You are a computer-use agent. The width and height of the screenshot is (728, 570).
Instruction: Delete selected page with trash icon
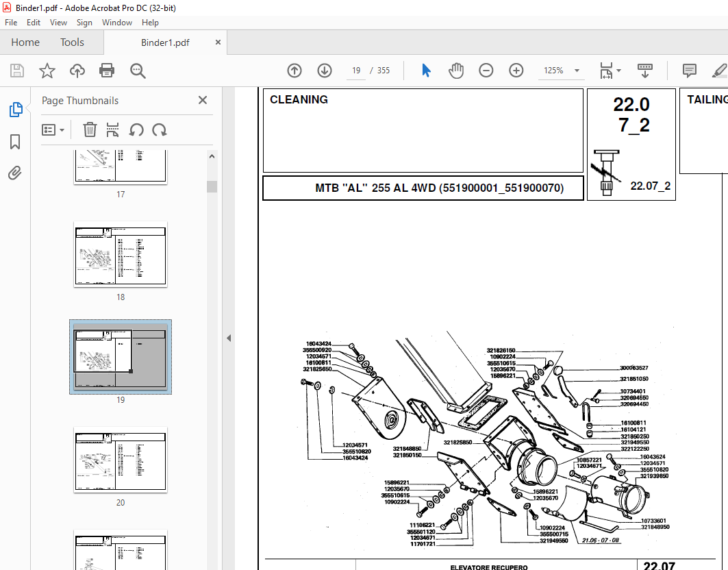(x=90, y=129)
